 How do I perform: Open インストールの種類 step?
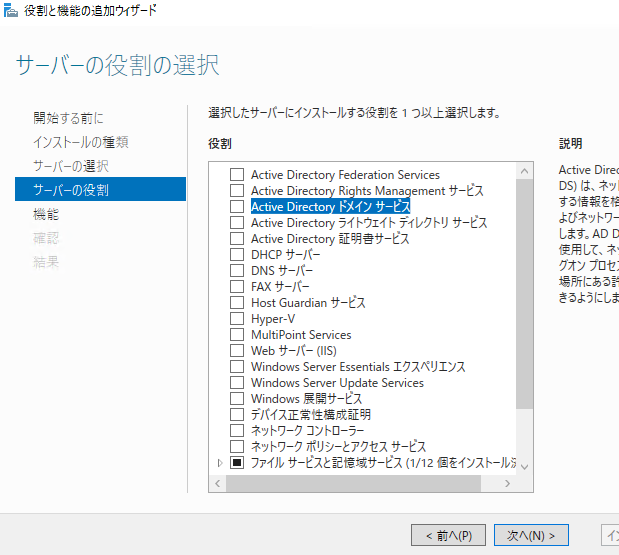[81, 142]
